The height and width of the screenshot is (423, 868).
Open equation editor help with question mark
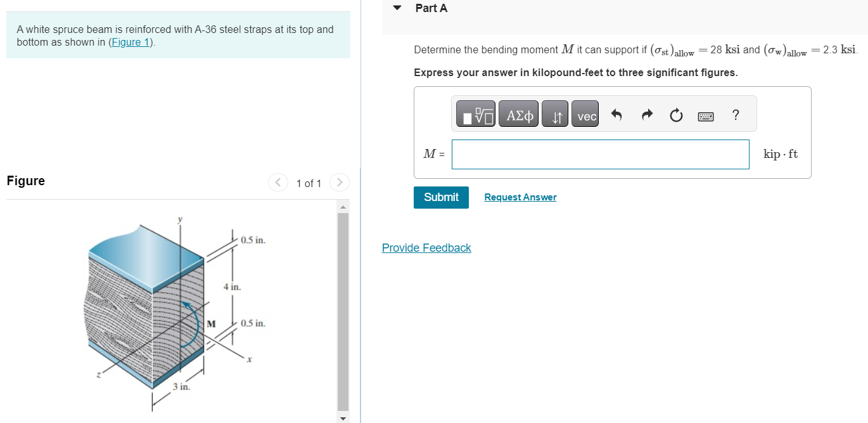coord(735,115)
